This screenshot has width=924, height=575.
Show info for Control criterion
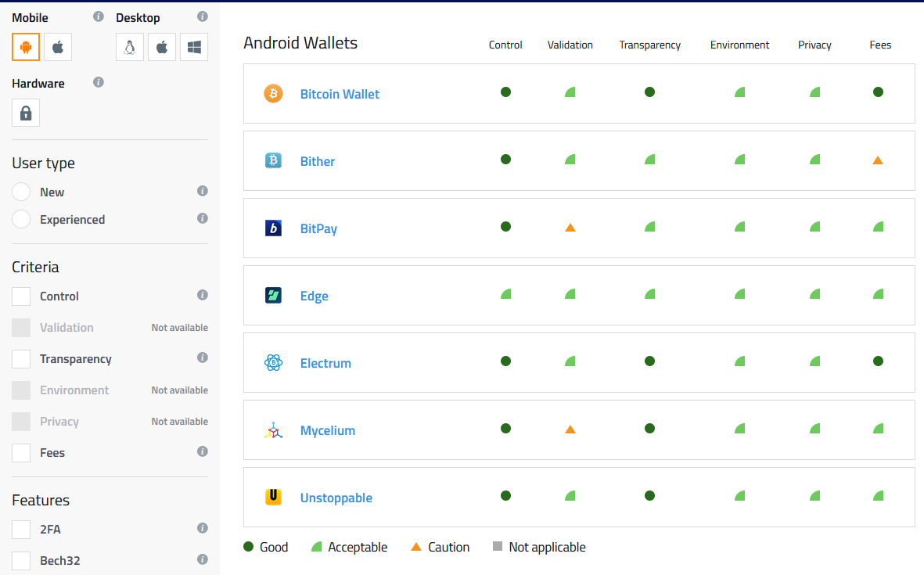[x=203, y=295]
